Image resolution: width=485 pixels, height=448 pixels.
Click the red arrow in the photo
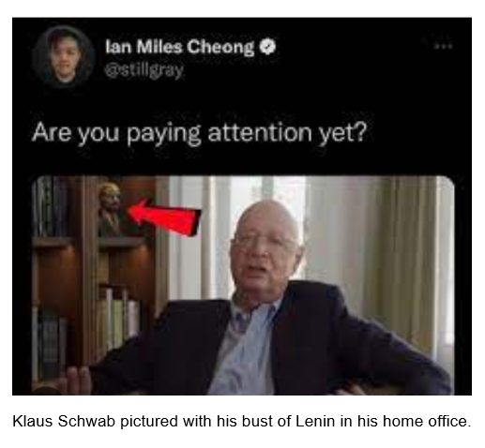coord(164,217)
